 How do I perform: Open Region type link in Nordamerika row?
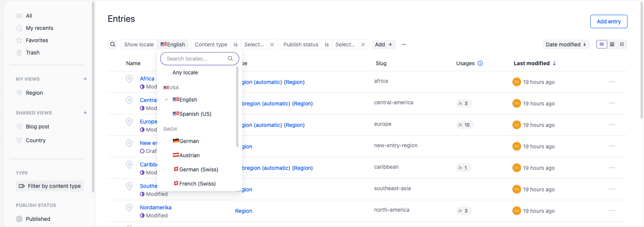coord(244,211)
